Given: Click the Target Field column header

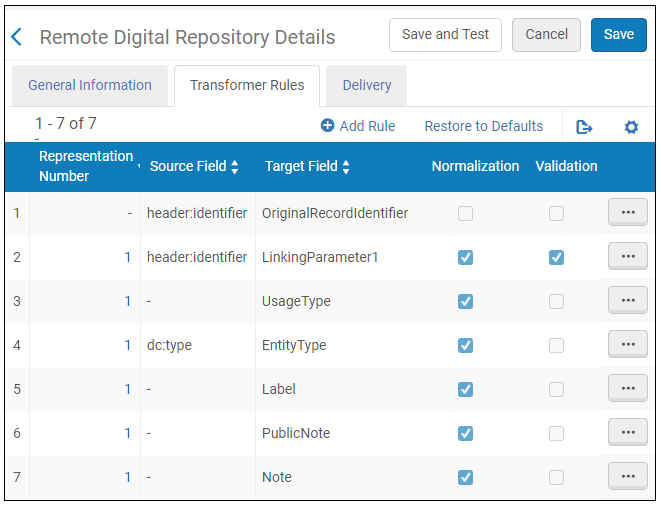Looking at the screenshot, I should coord(301,166).
